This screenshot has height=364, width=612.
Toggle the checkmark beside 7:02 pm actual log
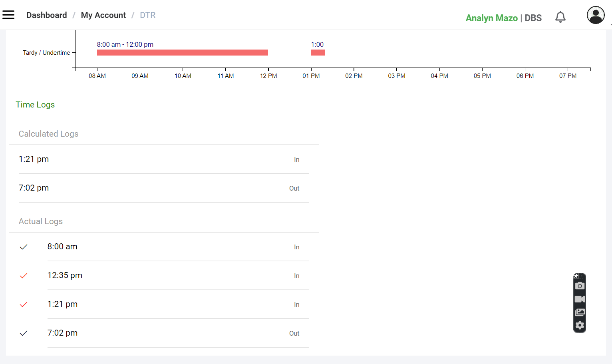pyautogui.click(x=24, y=333)
